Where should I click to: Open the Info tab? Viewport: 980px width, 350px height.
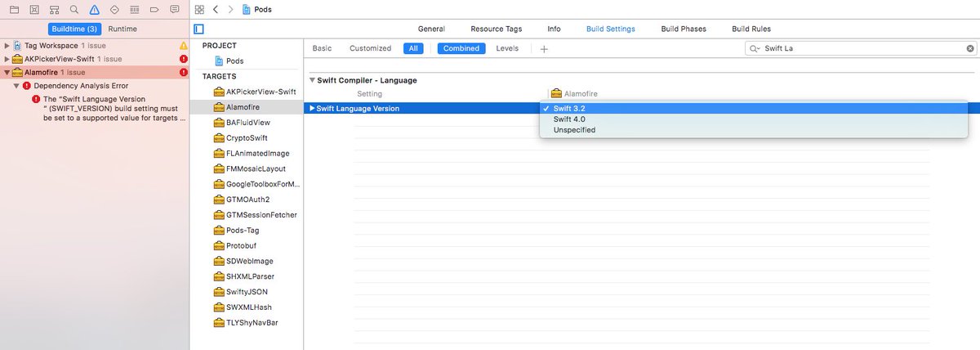tap(554, 29)
